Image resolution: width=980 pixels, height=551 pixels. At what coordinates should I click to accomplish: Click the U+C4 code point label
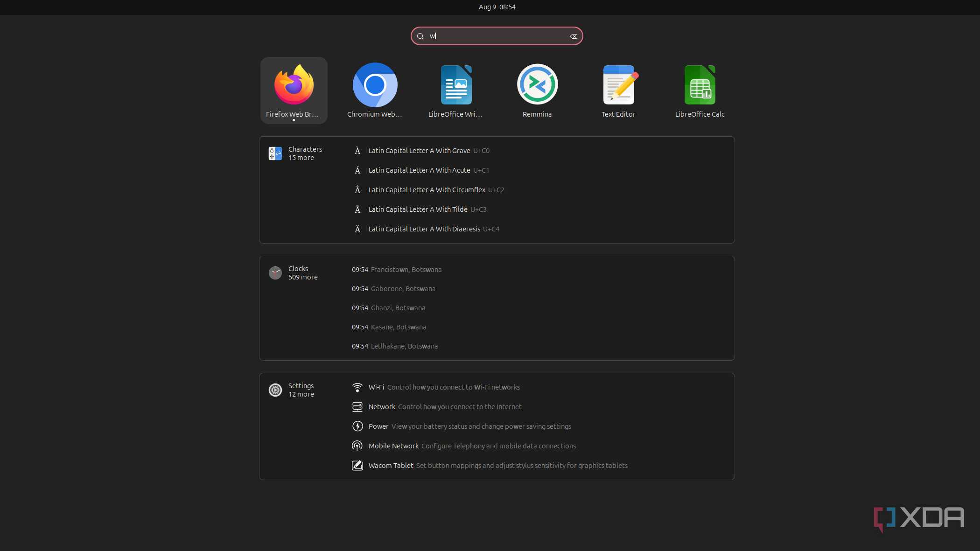[x=491, y=229]
